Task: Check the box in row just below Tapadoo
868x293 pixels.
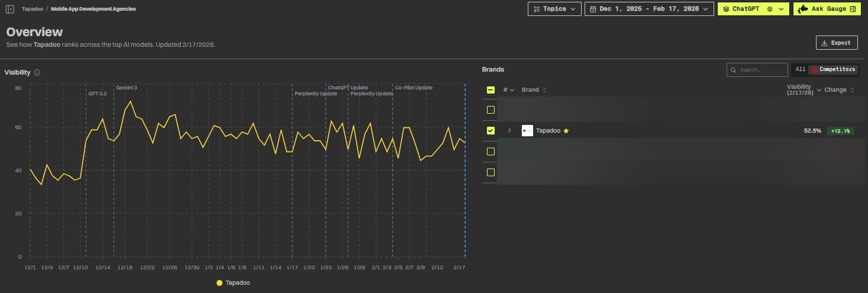Action: (491, 152)
